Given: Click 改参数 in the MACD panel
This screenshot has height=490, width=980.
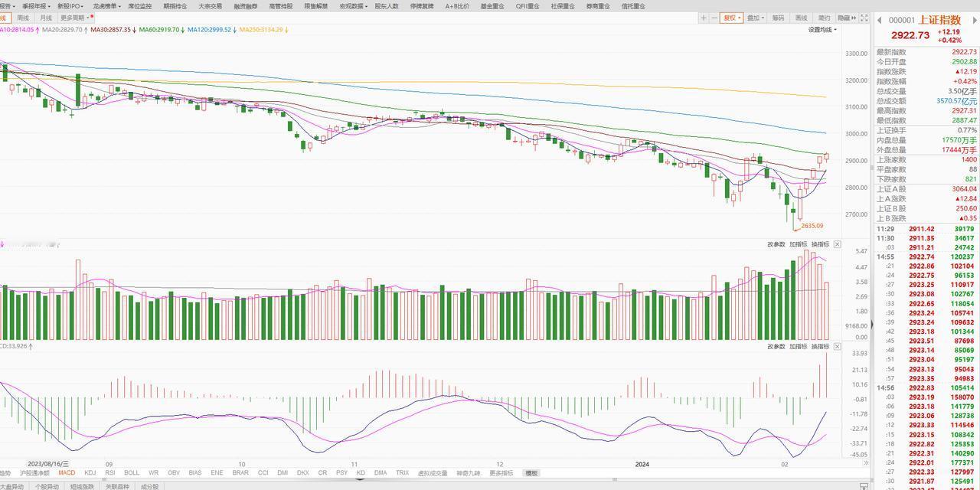Looking at the screenshot, I should click(776, 347).
